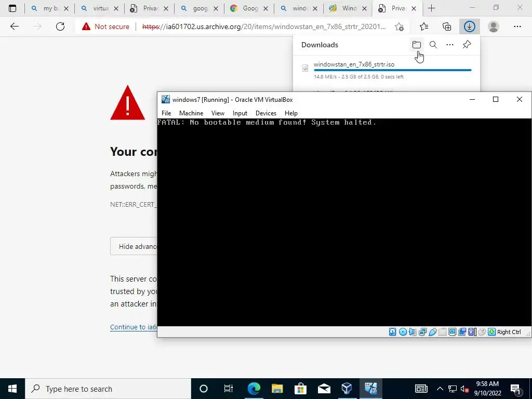Click the ISO download progress bar
Screen dimensions: 532x399
click(393, 70)
